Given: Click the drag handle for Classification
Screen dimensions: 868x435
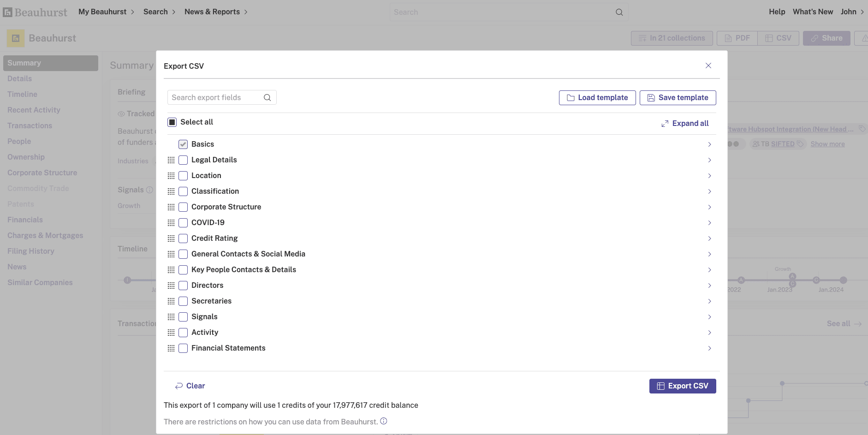Looking at the screenshot, I should point(171,191).
